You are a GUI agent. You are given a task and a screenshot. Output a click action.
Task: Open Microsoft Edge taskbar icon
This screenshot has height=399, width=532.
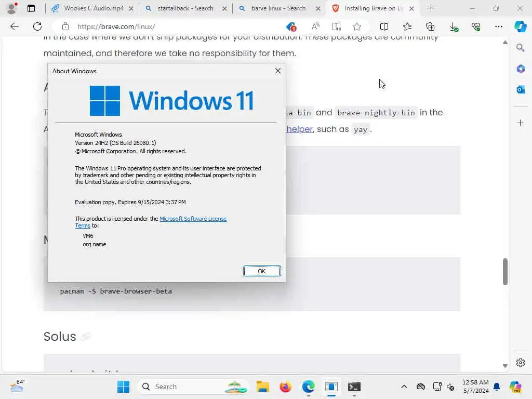[309, 387]
